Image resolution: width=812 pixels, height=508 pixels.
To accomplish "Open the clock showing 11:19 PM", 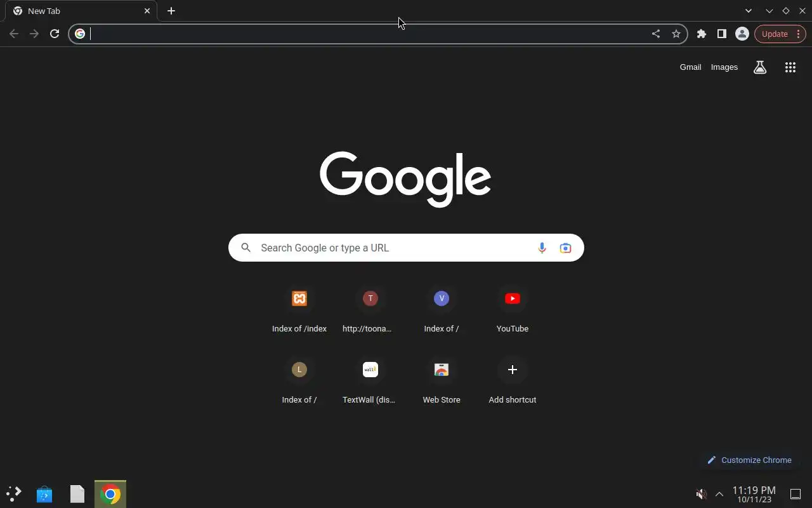I will coord(754,494).
